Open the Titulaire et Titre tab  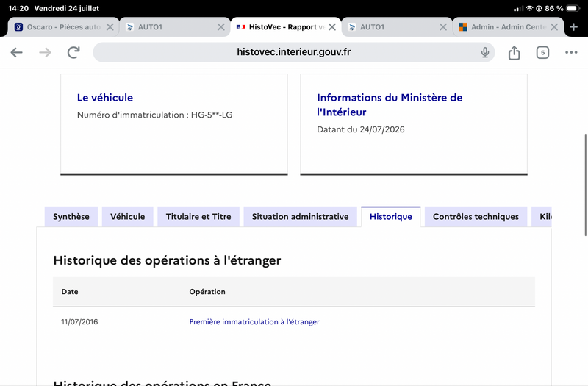198,216
